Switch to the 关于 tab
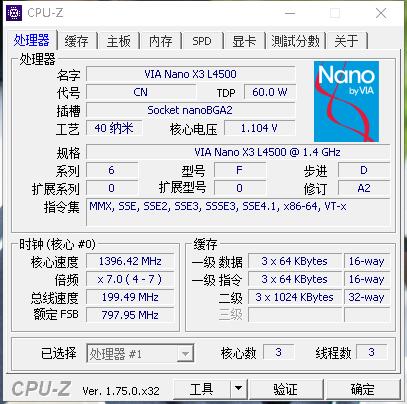Screen dimensions: 407x404 point(346,41)
